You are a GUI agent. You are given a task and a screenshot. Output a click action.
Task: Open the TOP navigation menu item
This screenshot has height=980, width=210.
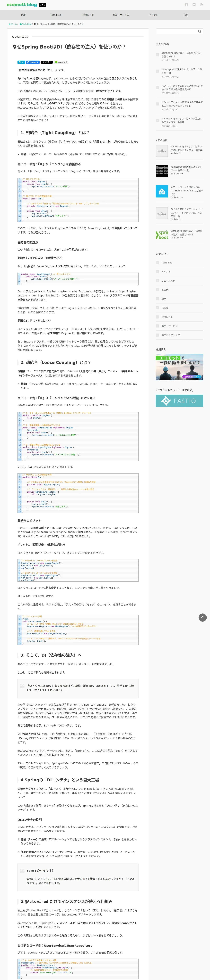tap(23, 15)
